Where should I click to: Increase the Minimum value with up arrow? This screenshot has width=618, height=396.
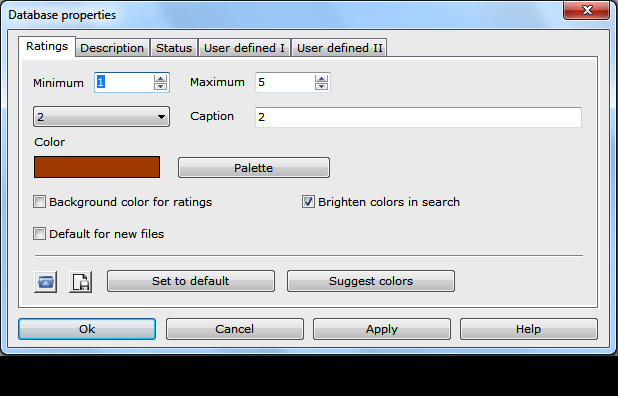pyautogui.click(x=160, y=78)
